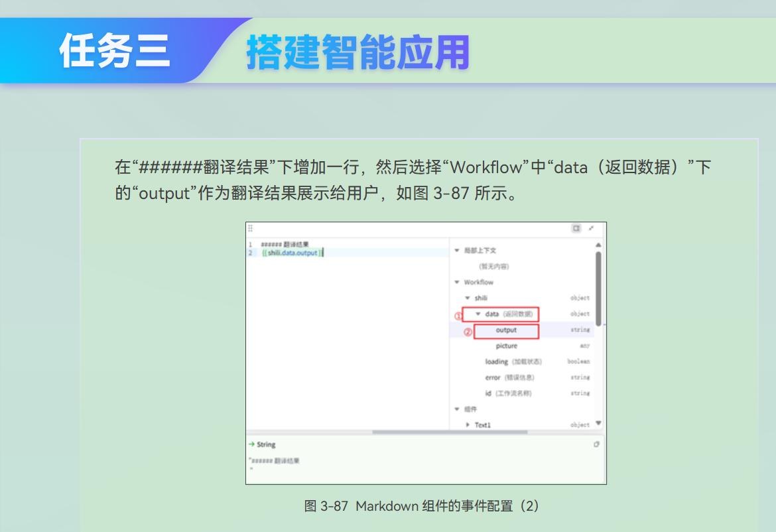Click editor line 1 '###### 翻译结果'
Viewport: 776px width, 532px height.
coord(285,245)
